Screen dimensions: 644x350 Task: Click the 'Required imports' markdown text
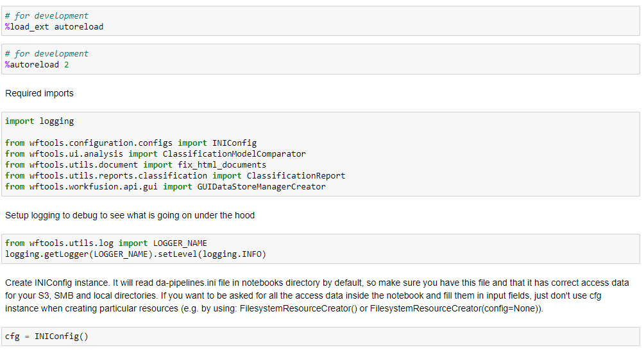(x=39, y=93)
